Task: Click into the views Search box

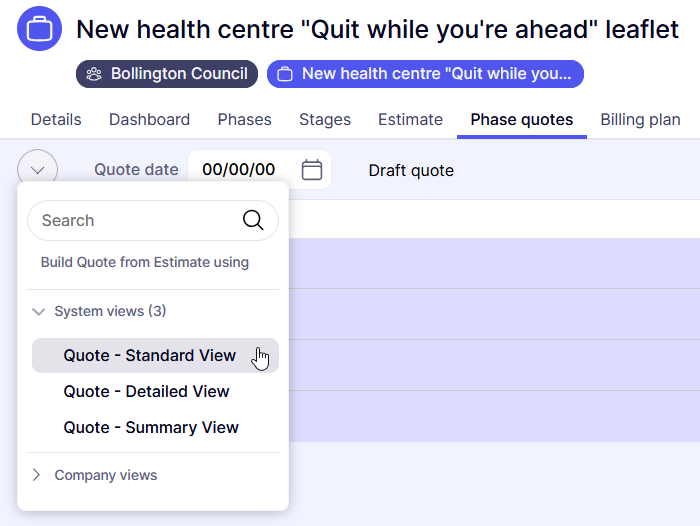Action: tap(135, 220)
